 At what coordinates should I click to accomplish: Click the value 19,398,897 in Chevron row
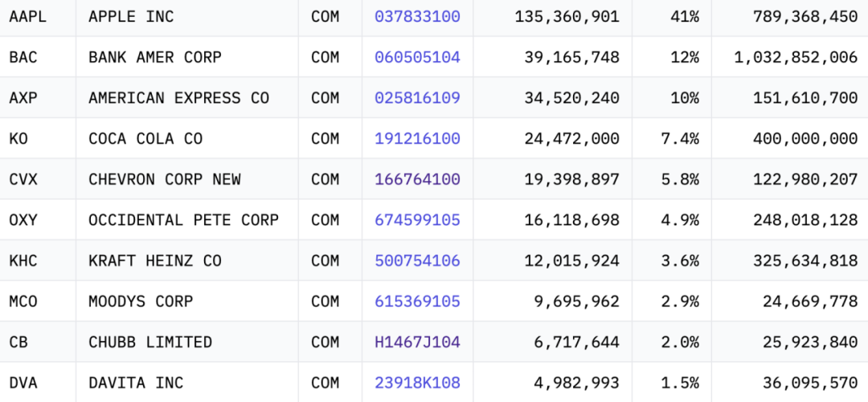click(x=572, y=180)
